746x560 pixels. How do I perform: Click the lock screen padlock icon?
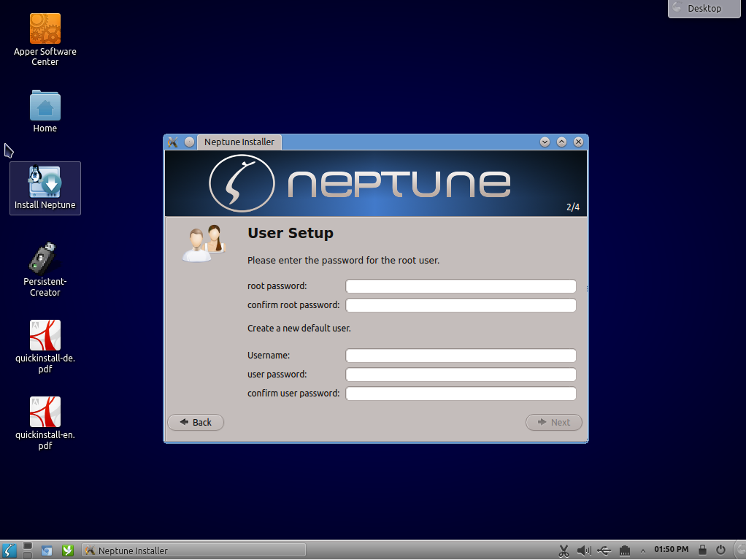tap(702, 550)
